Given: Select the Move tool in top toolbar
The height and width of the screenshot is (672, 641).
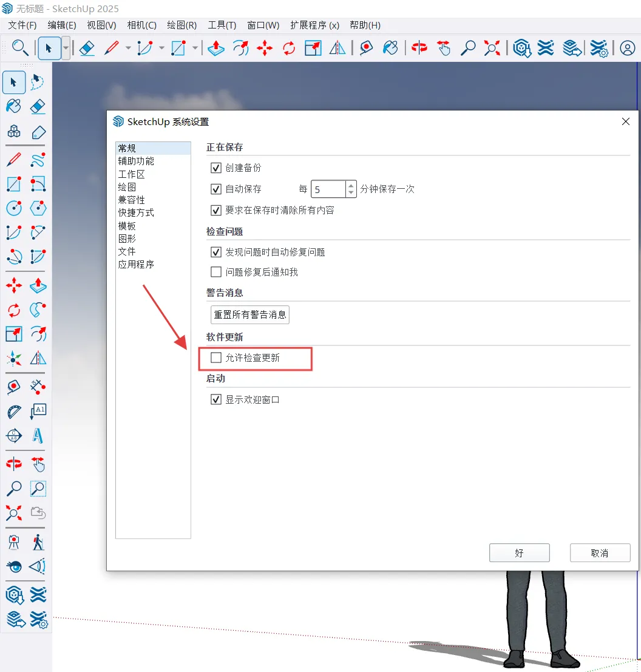Looking at the screenshot, I should (265, 47).
